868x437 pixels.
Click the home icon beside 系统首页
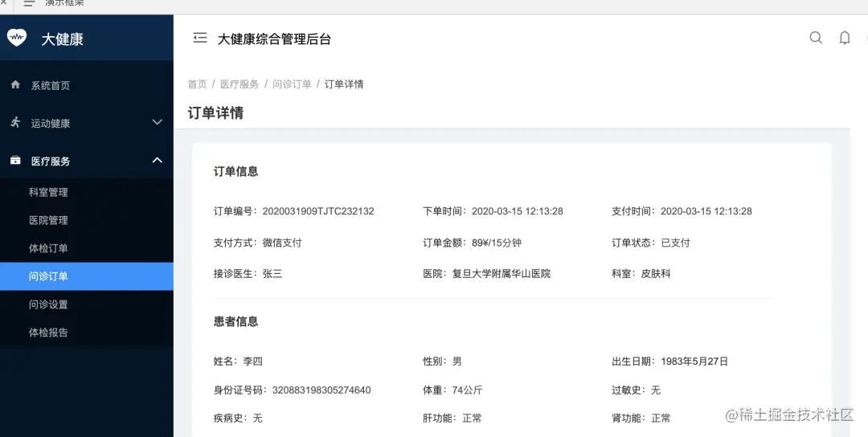(15, 84)
